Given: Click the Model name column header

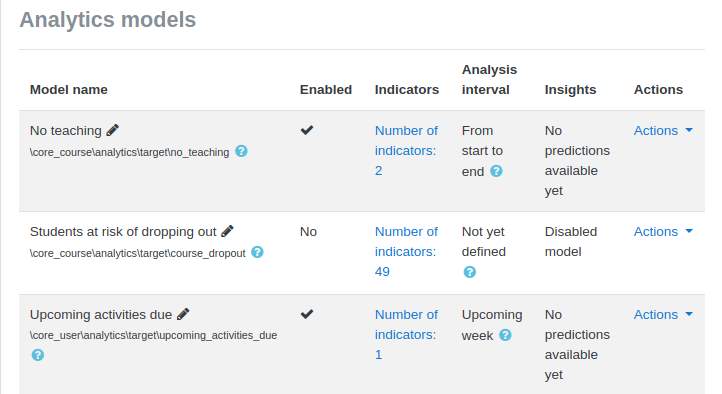Looking at the screenshot, I should click(x=69, y=90).
